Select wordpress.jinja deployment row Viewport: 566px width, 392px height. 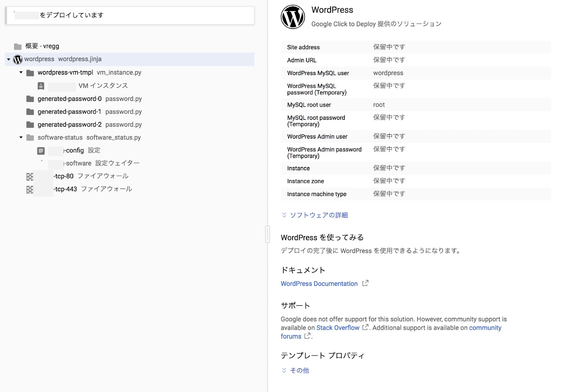click(x=129, y=59)
